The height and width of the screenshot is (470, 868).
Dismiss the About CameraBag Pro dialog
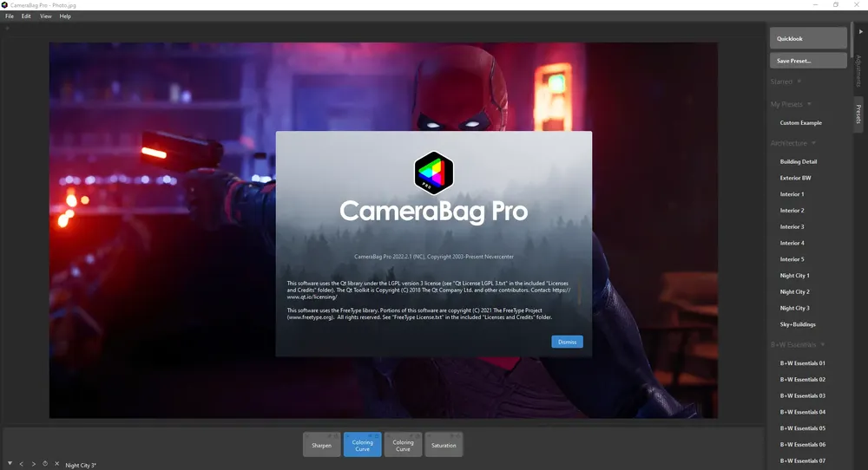(x=567, y=342)
